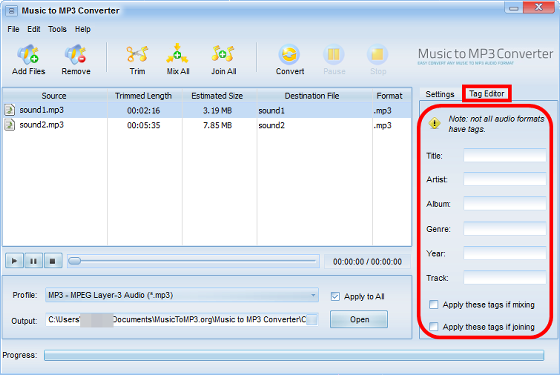This screenshot has width=560, height=375.
Task: Open the Tools menu
Action: 57,29
